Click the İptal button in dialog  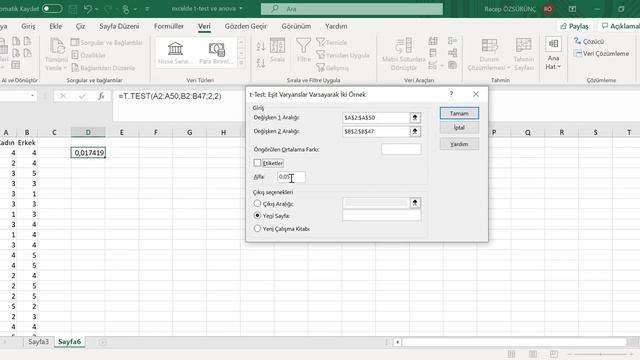point(459,128)
